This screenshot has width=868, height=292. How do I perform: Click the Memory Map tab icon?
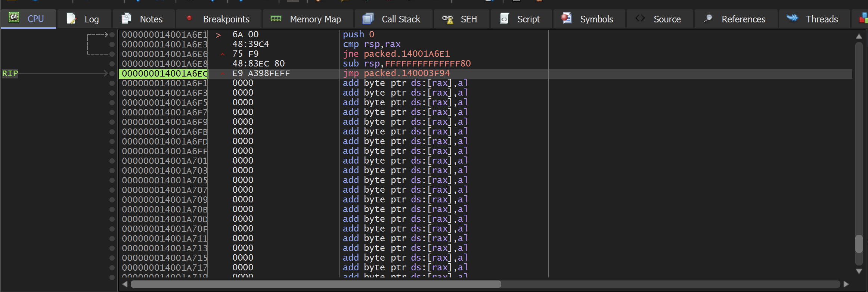[x=276, y=19]
